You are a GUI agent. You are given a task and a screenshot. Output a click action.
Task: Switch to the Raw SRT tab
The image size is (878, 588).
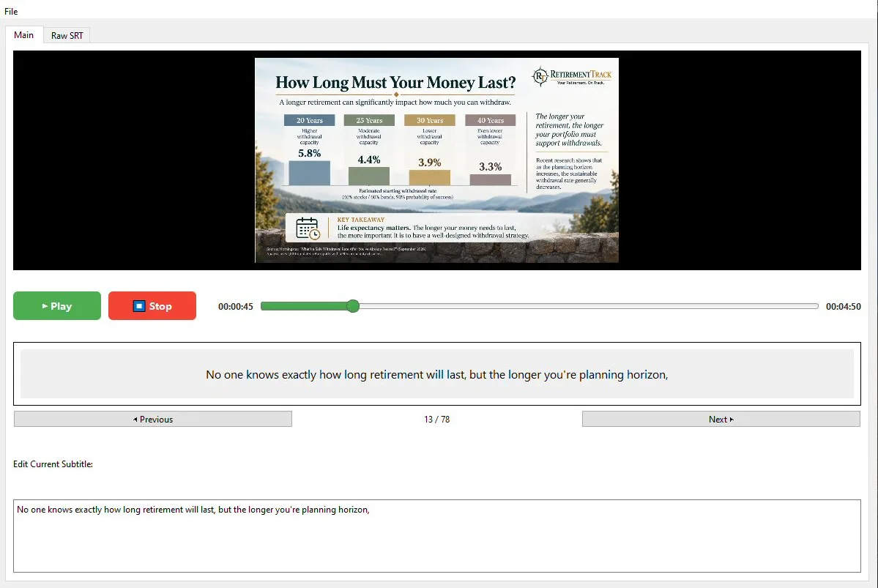[67, 35]
